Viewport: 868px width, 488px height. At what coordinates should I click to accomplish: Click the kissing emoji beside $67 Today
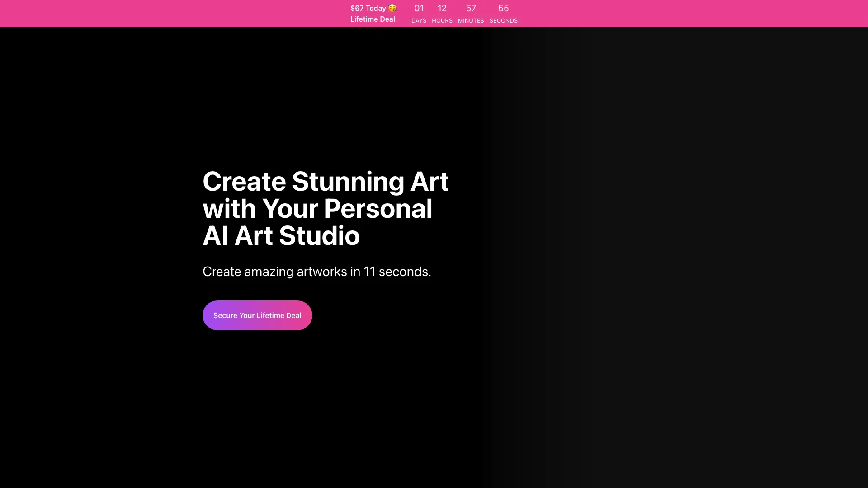click(x=392, y=8)
